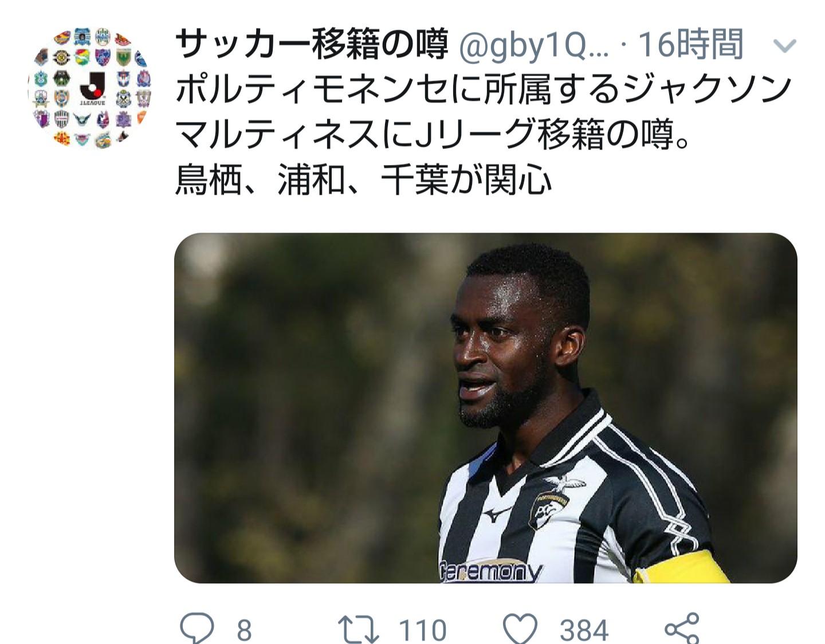The height and width of the screenshot is (644, 825).
Task: Open the tweet options chevron menu
Action: [784, 46]
